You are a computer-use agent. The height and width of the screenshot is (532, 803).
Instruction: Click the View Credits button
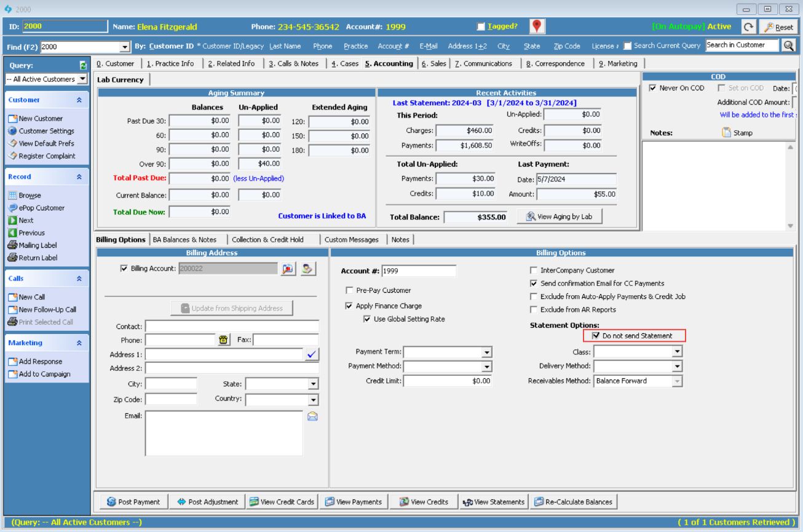(423, 502)
